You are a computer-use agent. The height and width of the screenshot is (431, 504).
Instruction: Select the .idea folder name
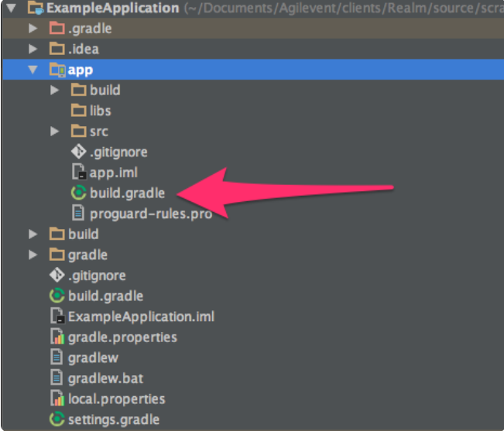point(84,50)
